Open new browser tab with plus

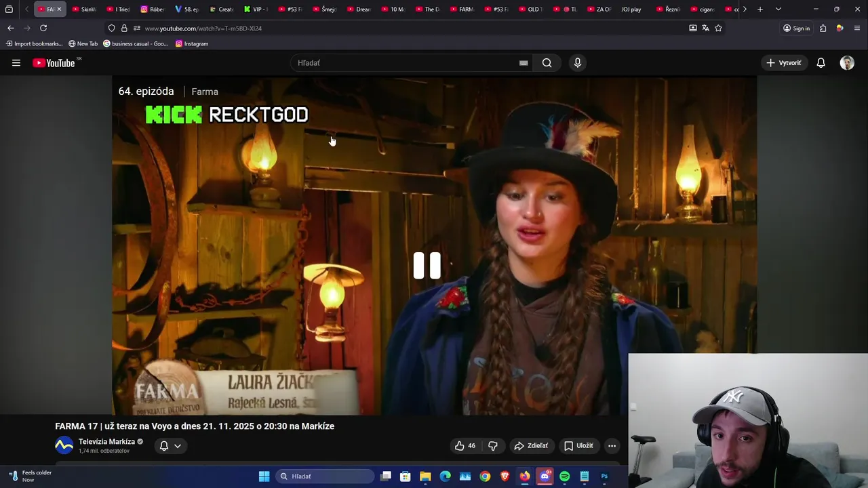[x=760, y=9]
